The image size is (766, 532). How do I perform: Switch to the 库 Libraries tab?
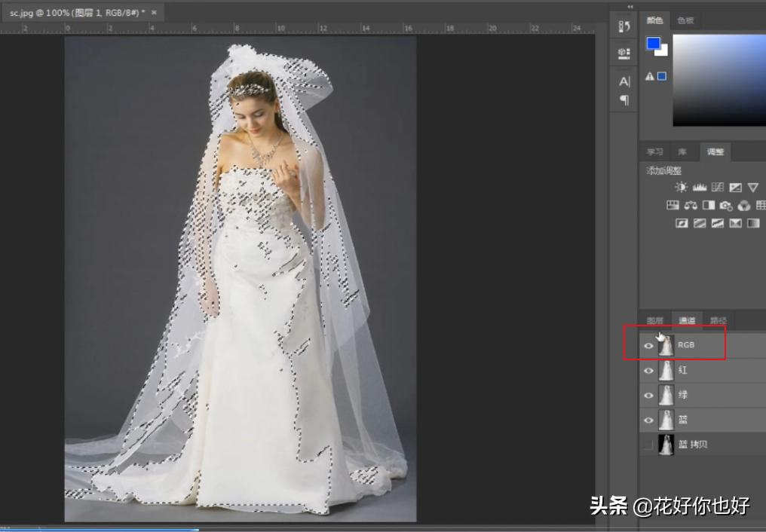(681, 151)
